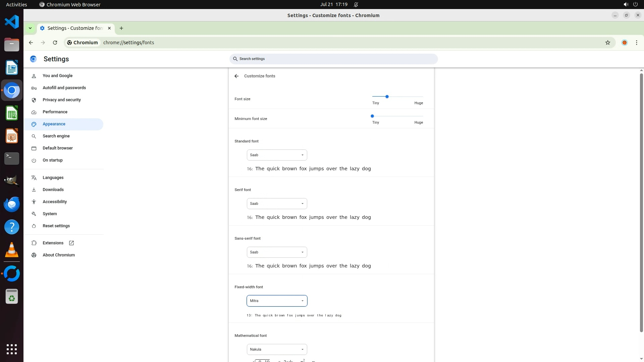Open the Chromium three-dot menu

pos(636,43)
